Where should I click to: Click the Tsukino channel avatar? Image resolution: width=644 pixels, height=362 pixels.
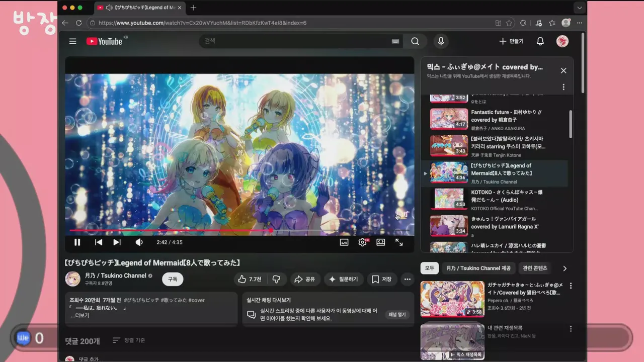point(73,279)
